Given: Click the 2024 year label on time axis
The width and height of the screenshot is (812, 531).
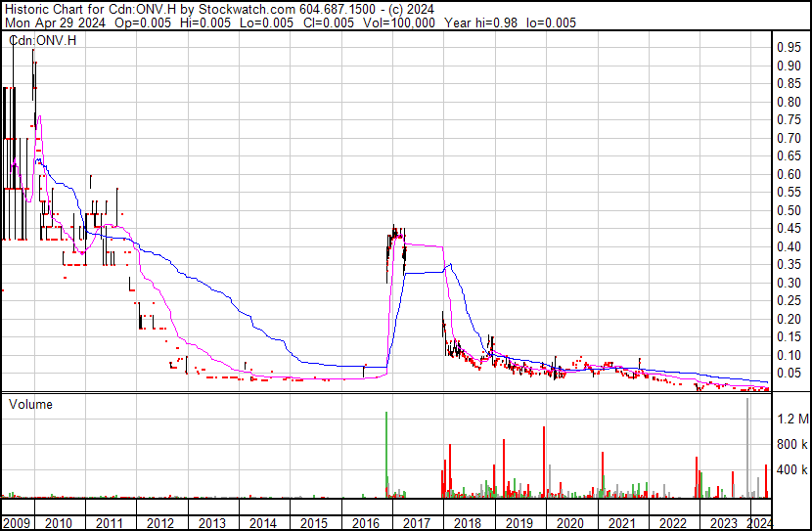Looking at the screenshot, I should 759,523.
